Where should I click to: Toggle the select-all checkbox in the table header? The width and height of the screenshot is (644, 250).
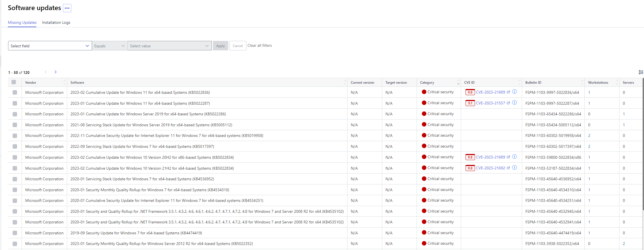[14, 82]
